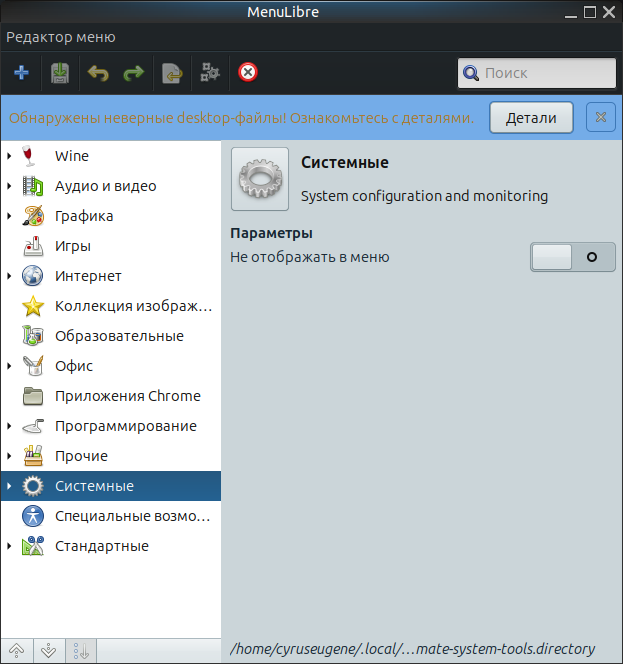Click the Аудио и видео film icon

(x=33, y=186)
